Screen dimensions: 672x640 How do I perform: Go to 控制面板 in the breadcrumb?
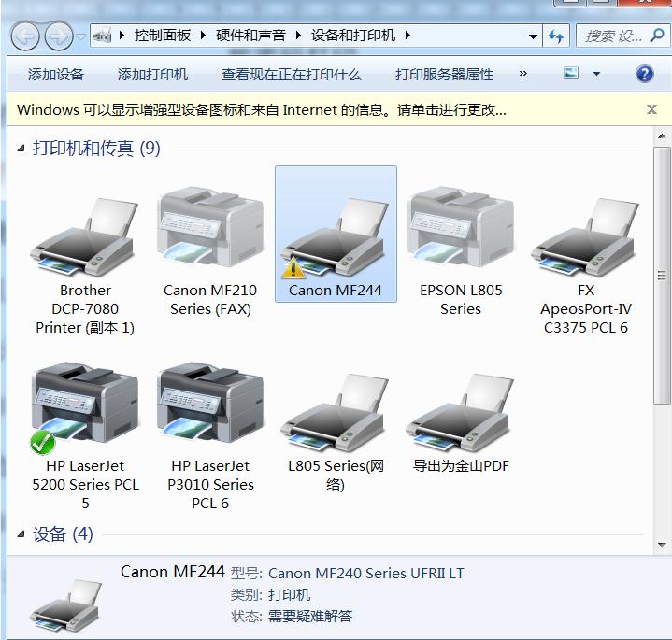(163, 36)
